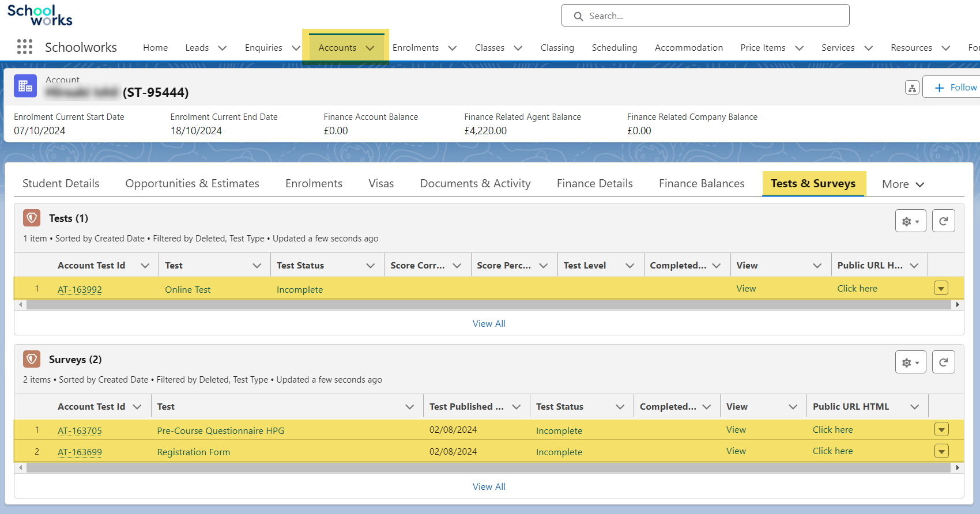Open the Surveys list gear settings
Screen dimensions: 980x514
(911, 362)
